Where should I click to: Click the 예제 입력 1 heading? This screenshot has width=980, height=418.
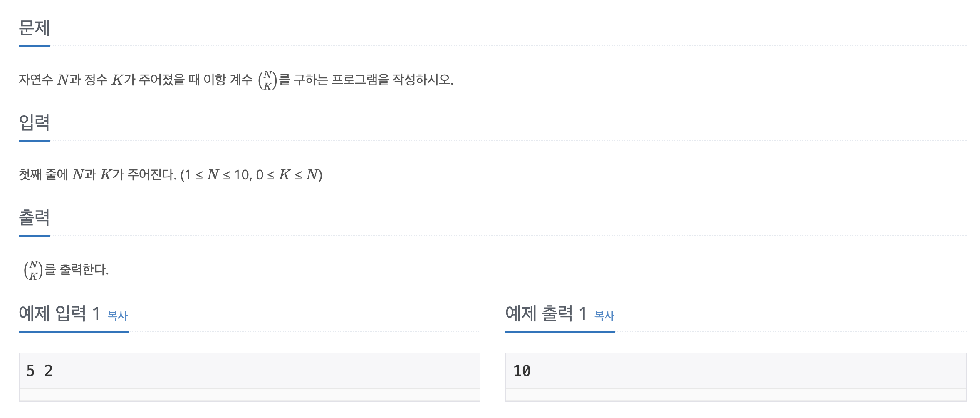pos(59,313)
